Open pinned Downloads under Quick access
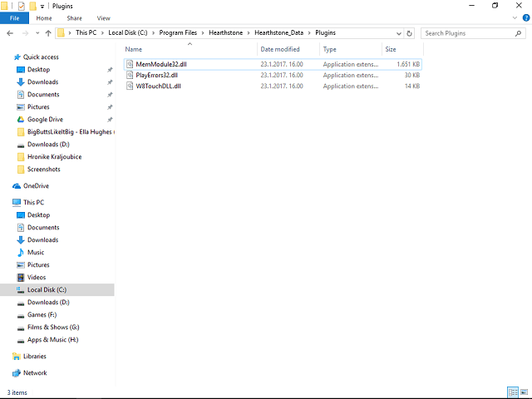The width and height of the screenshot is (532, 399). 42,82
